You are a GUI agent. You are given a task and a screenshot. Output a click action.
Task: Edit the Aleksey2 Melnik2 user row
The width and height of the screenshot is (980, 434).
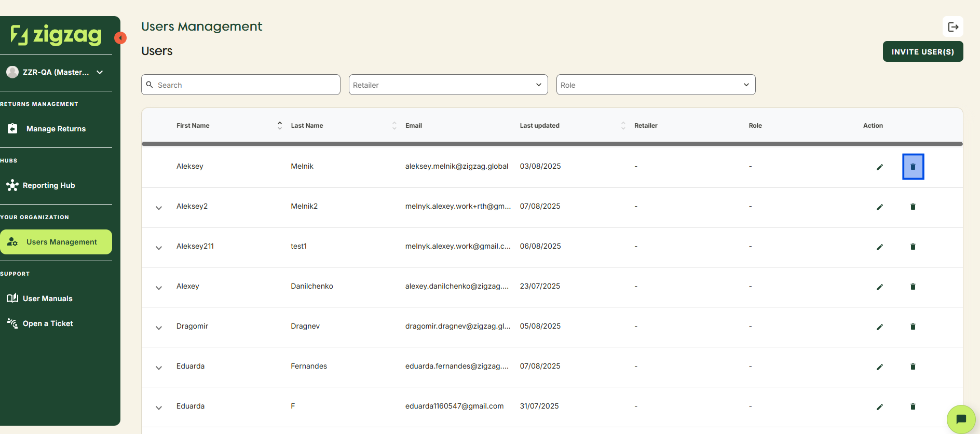point(879,207)
